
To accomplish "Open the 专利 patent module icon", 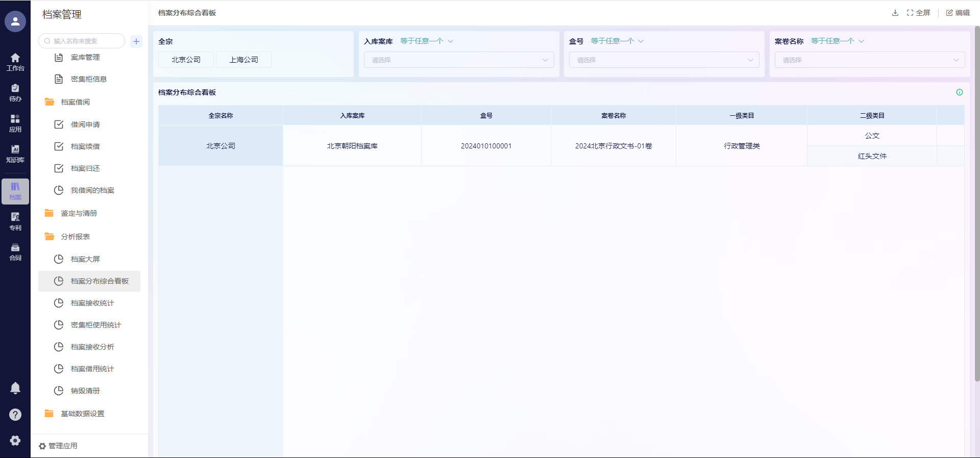I will click(x=15, y=221).
